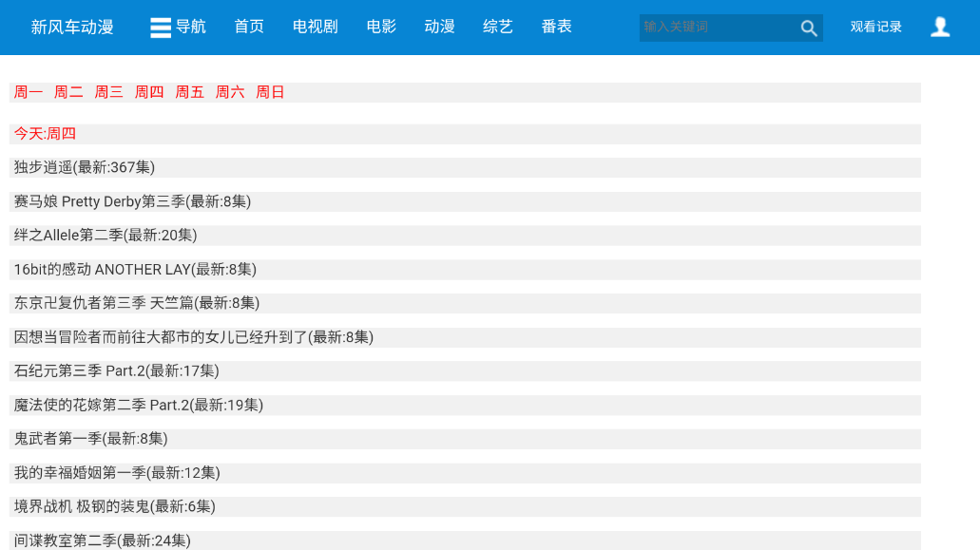Browse the 综艺 category
This screenshot has width=980, height=550.
pyautogui.click(x=497, y=27)
